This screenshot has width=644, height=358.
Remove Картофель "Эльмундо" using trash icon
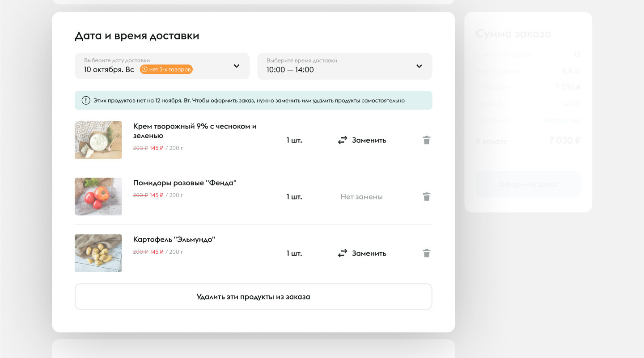427,253
